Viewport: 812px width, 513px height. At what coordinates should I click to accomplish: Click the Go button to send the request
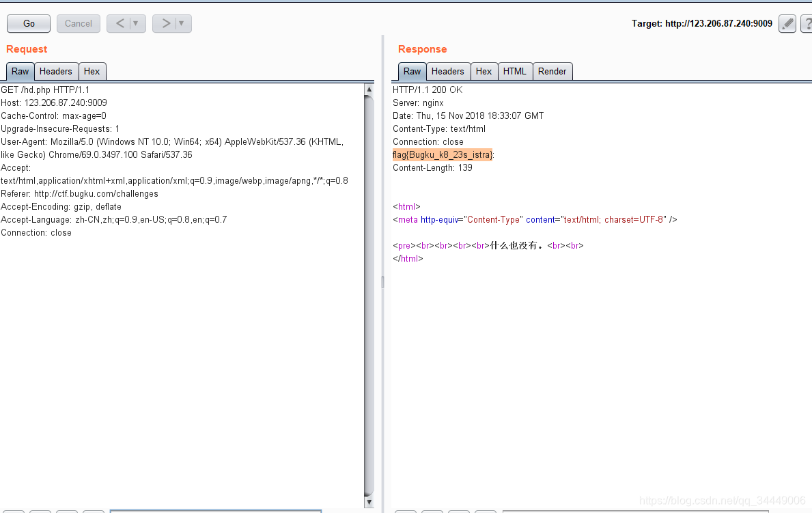[x=29, y=23]
